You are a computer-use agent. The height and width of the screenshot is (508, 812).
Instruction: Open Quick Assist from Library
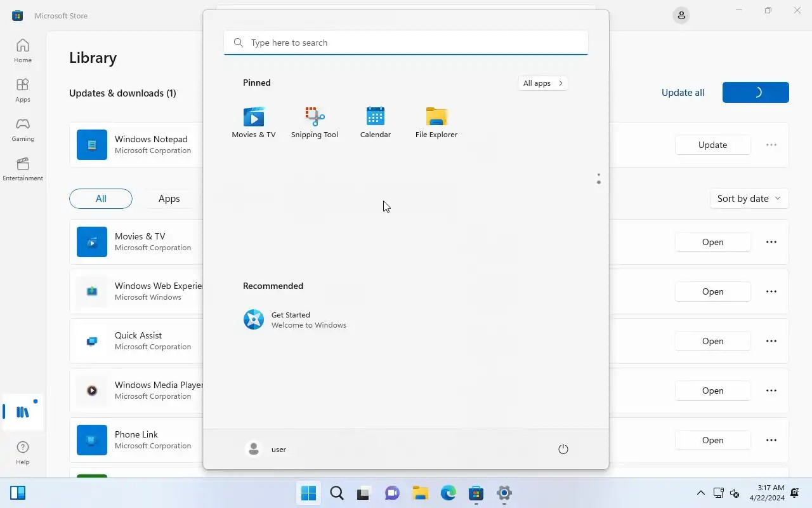click(713, 341)
